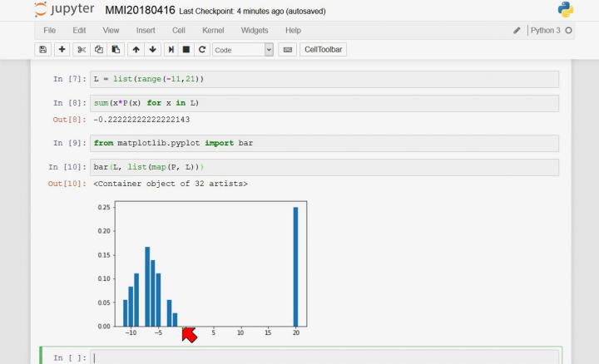The image size is (599, 364).
Task: Open the File menu
Action: (49, 31)
